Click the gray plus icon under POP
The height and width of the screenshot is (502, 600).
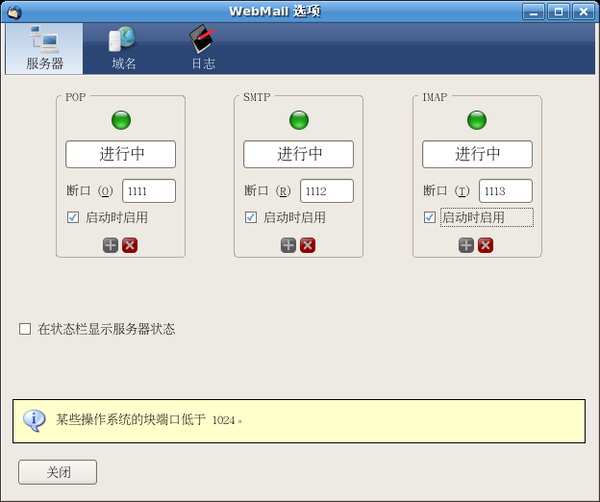(111, 245)
